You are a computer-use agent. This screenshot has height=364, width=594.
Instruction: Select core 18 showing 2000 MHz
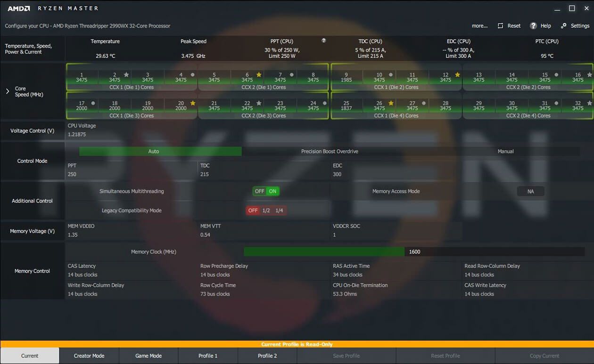pos(115,105)
